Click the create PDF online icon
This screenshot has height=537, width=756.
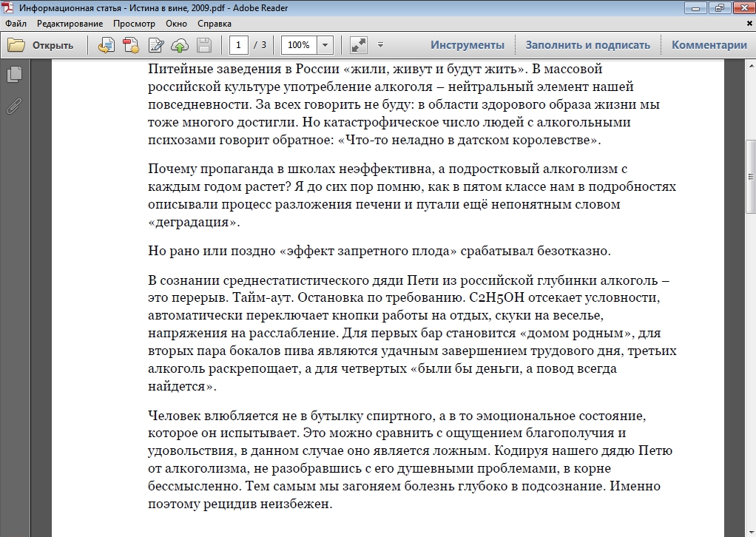tap(131, 45)
